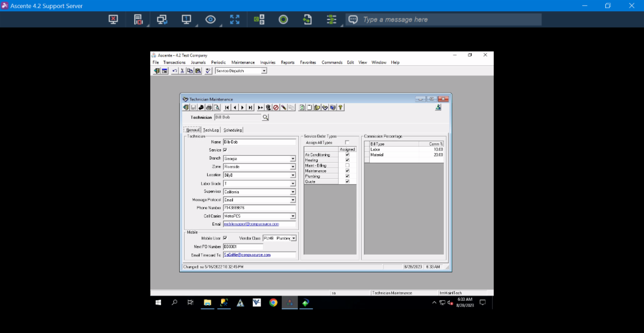Viewport: 644px width, 333px height.
Task: Go to the first technician record
Action: point(227,107)
